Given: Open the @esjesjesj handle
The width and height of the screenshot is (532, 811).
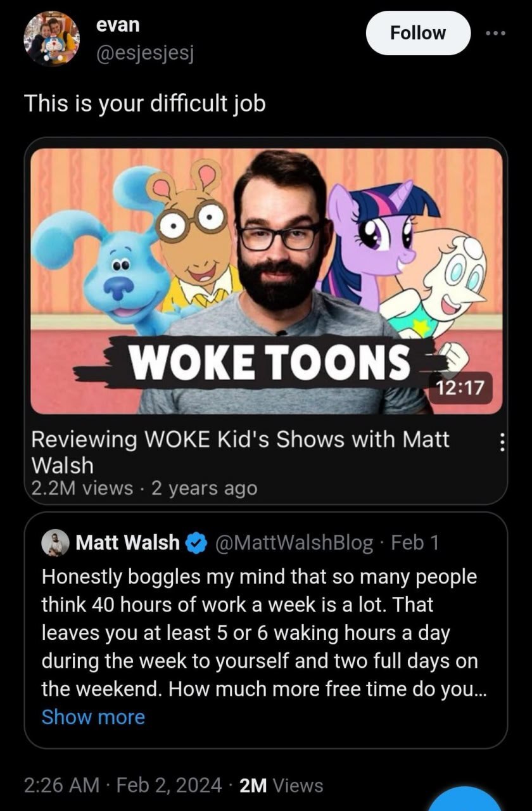Looking at the screenshot, I should tap(144, 54).
